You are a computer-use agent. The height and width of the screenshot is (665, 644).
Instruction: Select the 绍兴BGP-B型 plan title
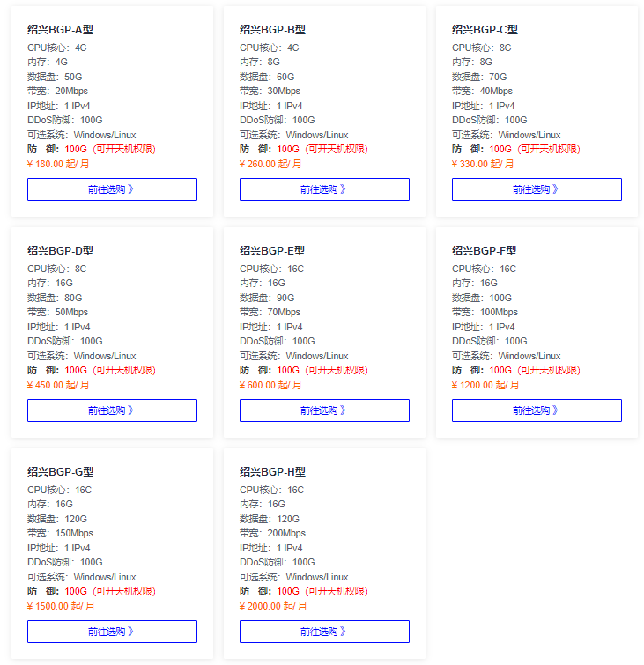(x=272, y=30)
